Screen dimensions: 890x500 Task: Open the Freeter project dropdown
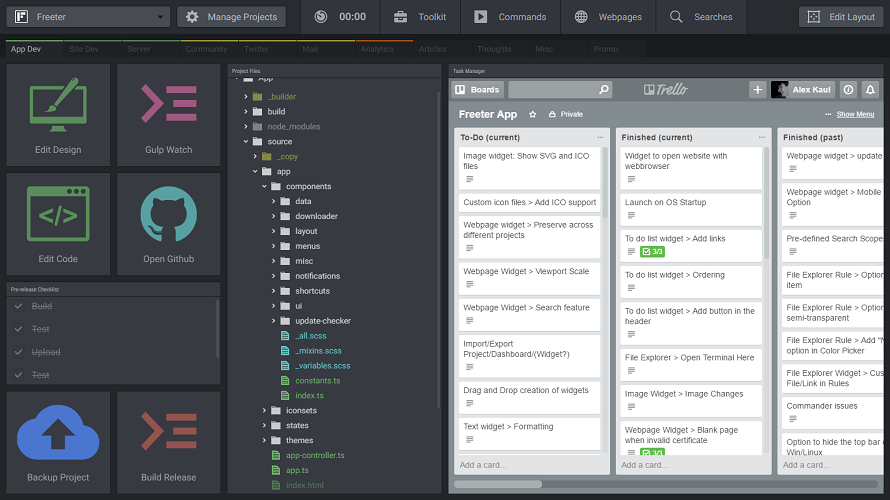click(88, 17)
